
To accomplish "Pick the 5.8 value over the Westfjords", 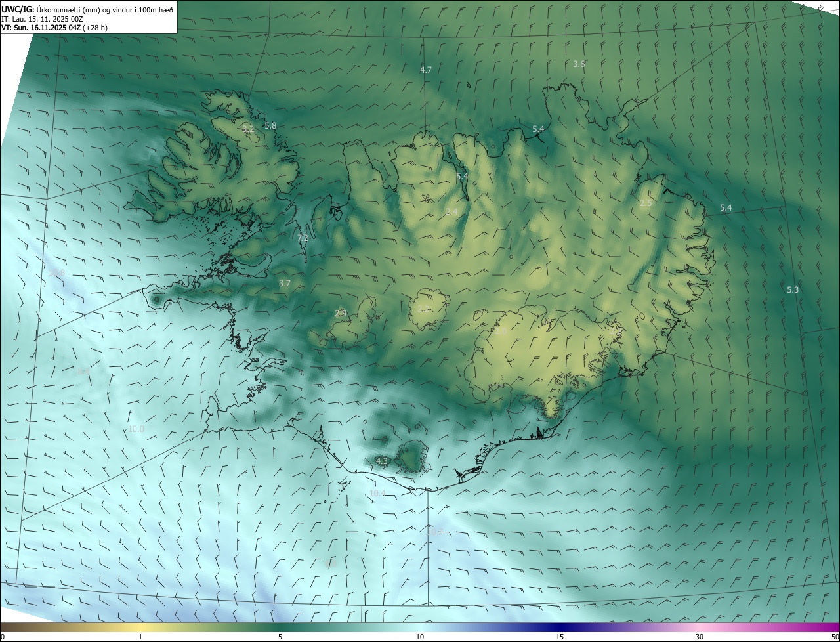I will pyautogui.click(x=270, y=125).
